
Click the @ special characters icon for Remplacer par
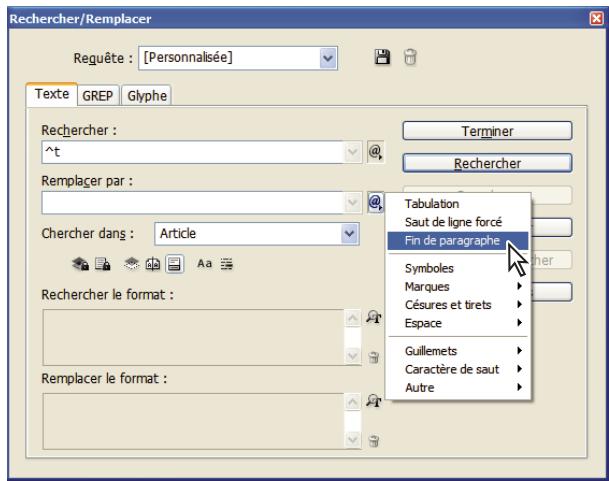tap(375, 202)
